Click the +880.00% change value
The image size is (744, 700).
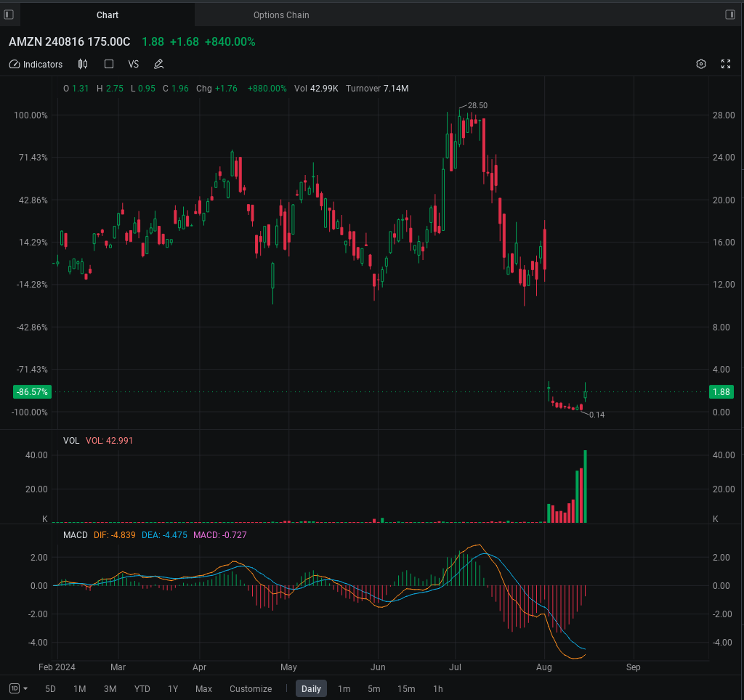pos(267,88)
